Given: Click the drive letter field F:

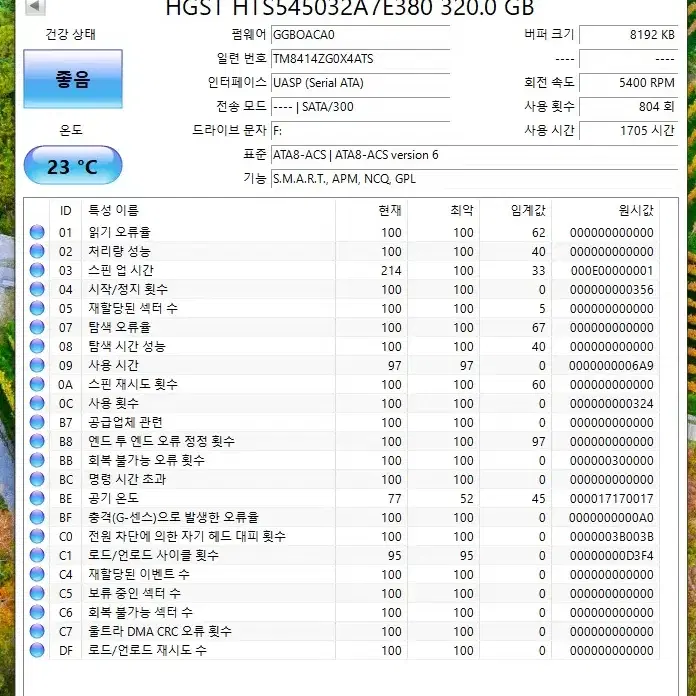Looking at the screenshot, I should click(360, 130).
